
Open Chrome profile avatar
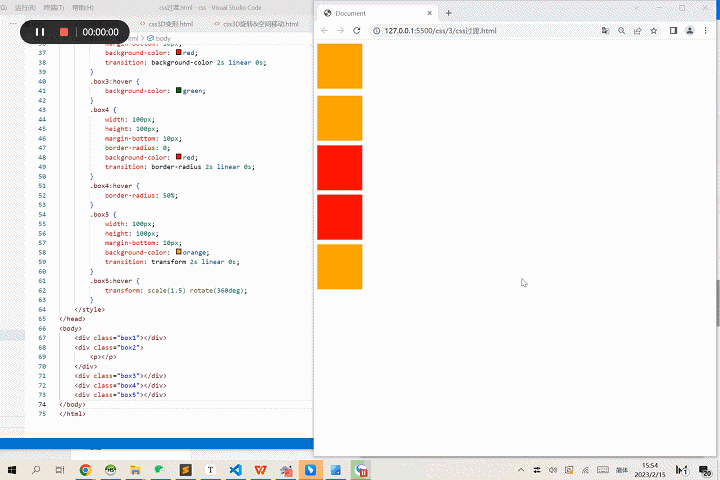tap(690, 31)
